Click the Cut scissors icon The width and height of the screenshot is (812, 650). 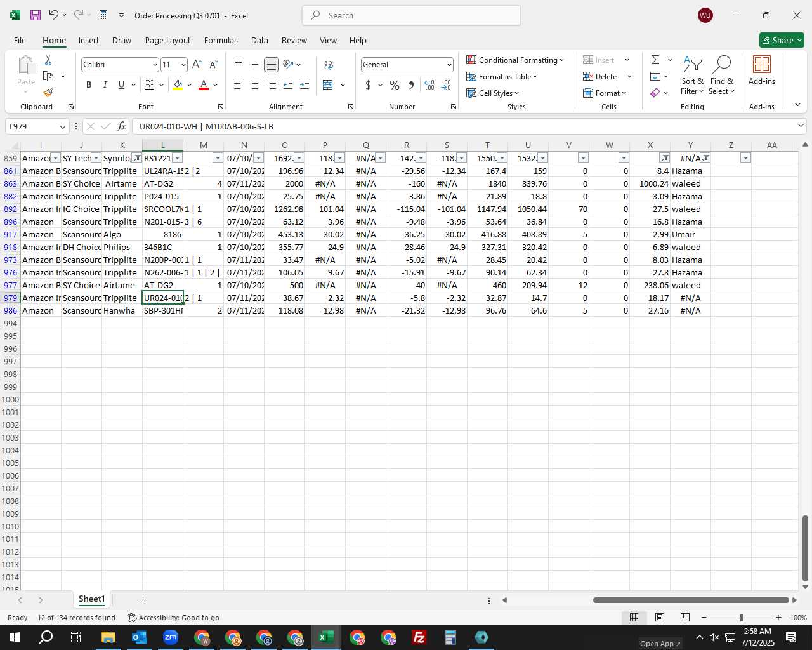click(48, 60)
